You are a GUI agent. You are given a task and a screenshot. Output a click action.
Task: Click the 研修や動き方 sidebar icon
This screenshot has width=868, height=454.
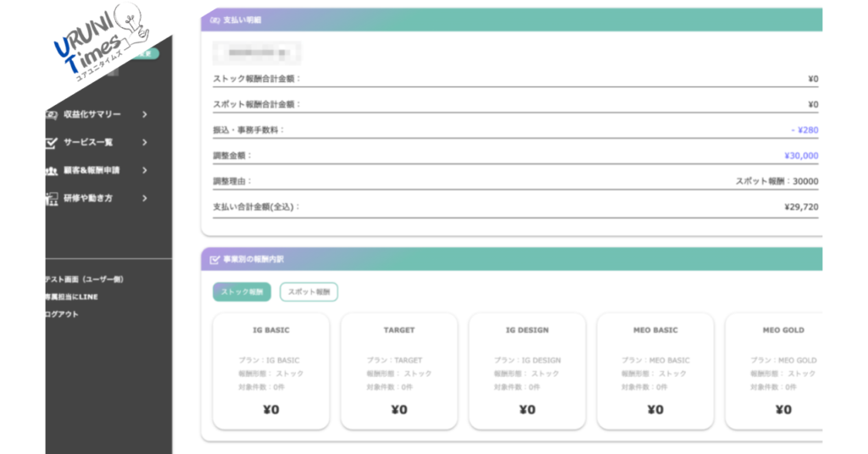[x=51, y=198]
